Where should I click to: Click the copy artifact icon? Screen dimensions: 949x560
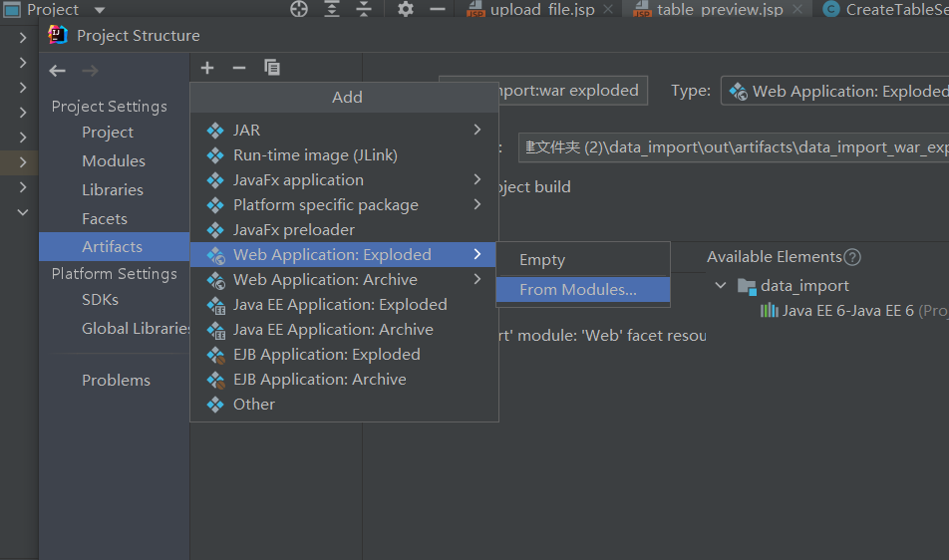272,68
